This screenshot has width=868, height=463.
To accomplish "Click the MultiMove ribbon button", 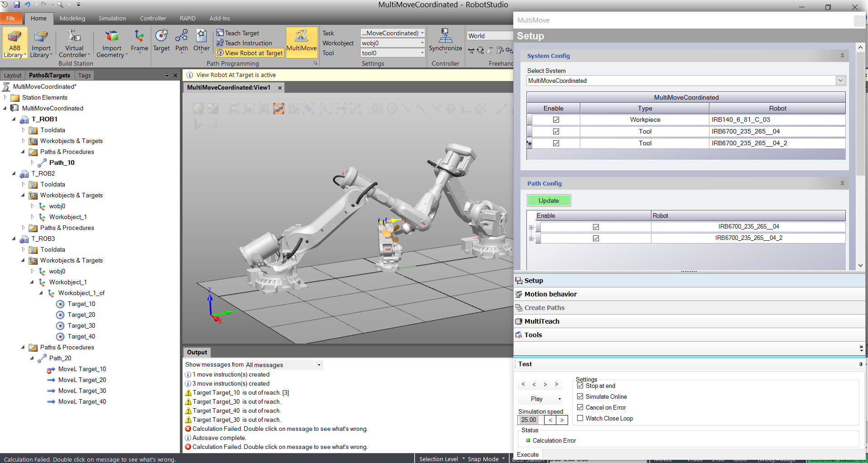I will point(302,42).
